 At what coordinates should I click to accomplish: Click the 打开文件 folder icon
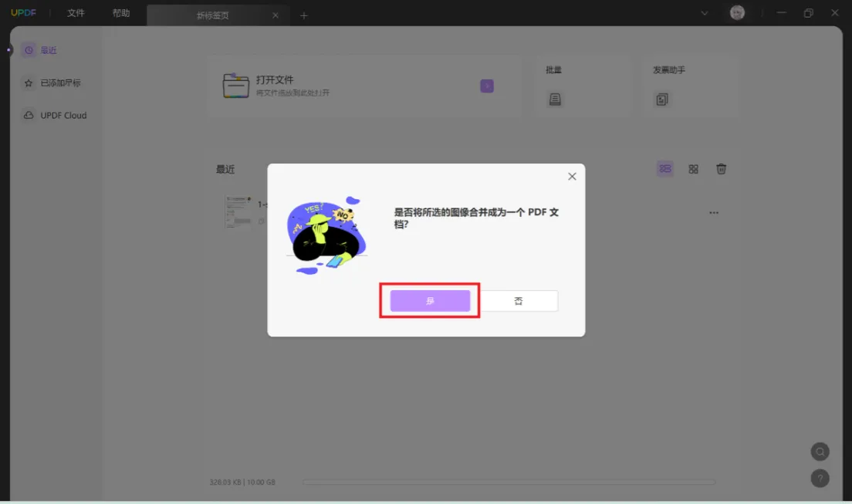click(236, 86)
